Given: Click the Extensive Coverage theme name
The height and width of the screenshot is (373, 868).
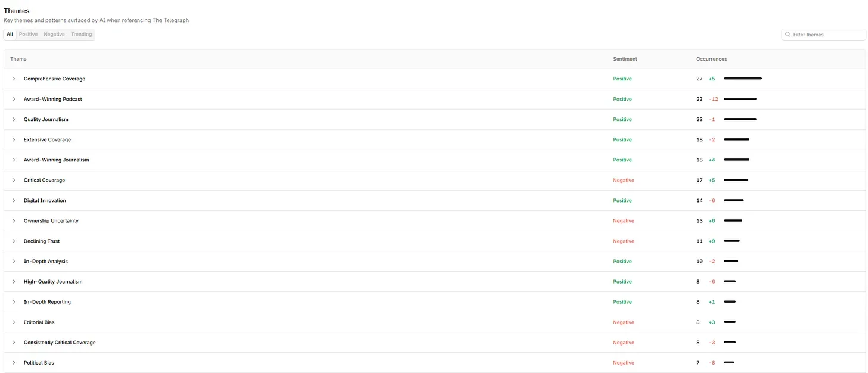Looking at the screenshot, I should 47,139.
